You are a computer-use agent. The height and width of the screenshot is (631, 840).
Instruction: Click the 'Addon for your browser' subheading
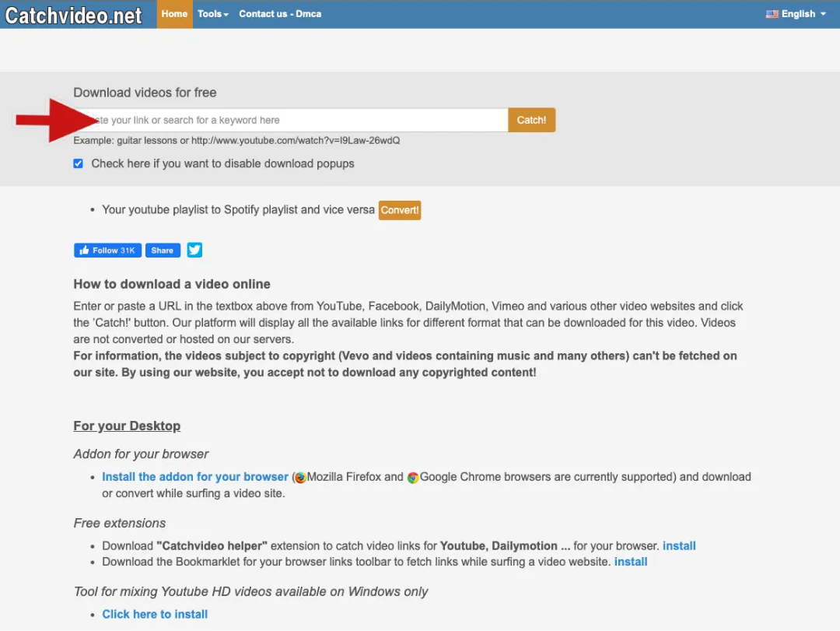pos(141,454)
